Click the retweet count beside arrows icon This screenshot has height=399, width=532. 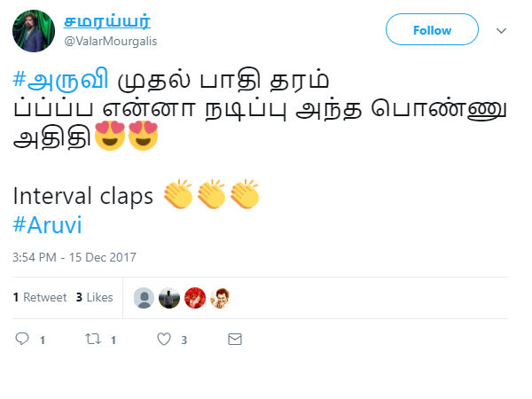(x=113, y=340)
